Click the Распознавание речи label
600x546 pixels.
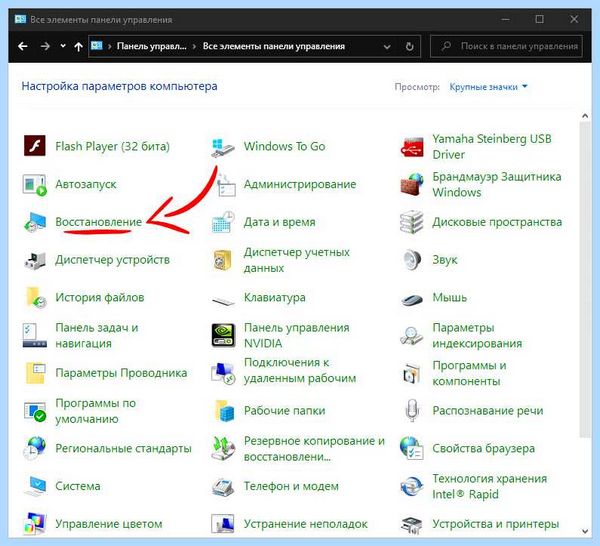click(488, 411)
